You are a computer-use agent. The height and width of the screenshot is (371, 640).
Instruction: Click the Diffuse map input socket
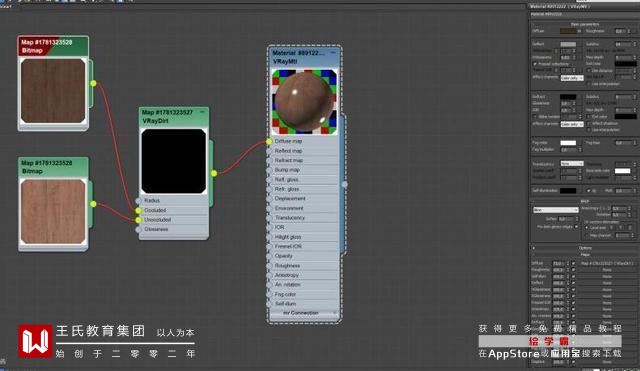pyautogui.click(x=269, y=141)
